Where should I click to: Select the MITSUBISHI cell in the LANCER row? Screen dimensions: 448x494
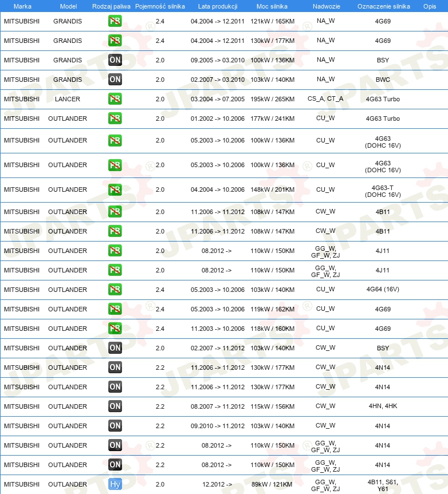point(22,99)
